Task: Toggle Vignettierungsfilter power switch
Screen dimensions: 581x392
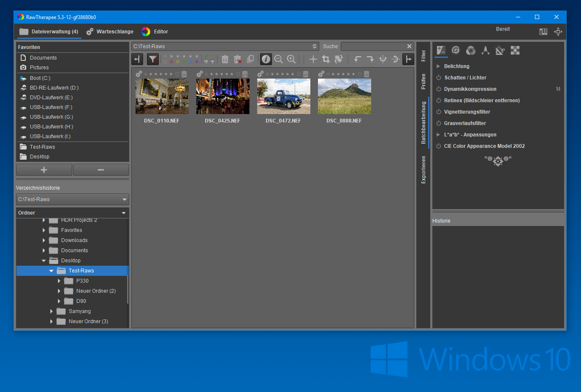Action: [439, 112]
